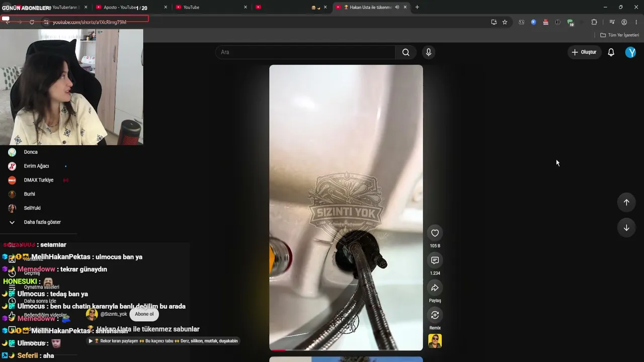This screenshot has height=362, width=644.
Task: Click the 105 B like count
Action: pyautogui.click(x=435, y=246)
